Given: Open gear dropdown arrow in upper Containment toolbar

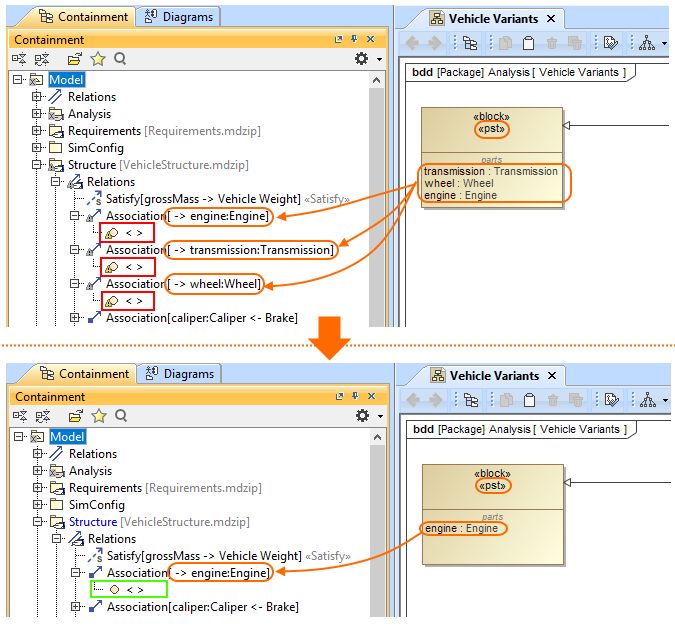Looking at the screenshot, I should pyautogui.click(x=379, y=59).
